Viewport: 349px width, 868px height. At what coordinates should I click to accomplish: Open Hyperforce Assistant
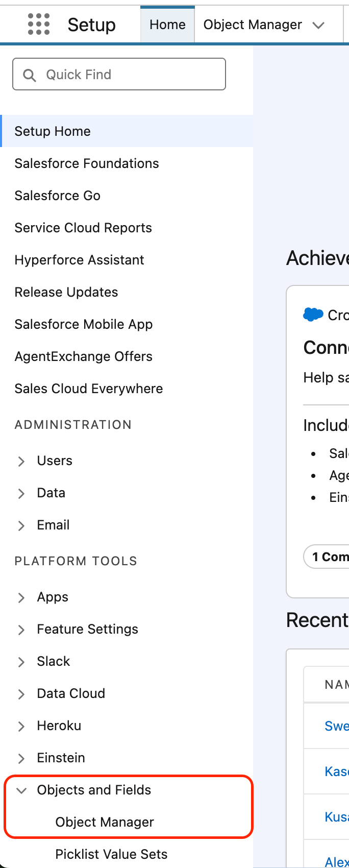click(x=80, y=260)
